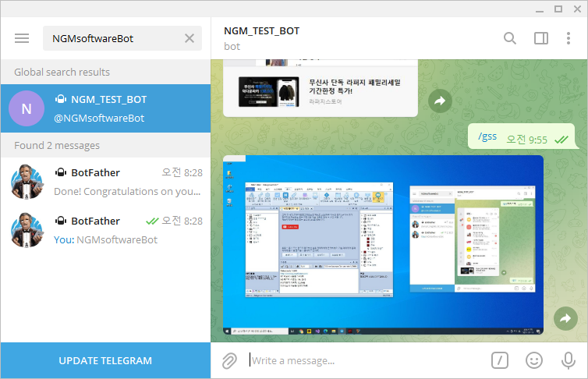Click UPDATE TELEGRAM button
The height and width of the screenshot is (379, 588).
coord(105,360)
